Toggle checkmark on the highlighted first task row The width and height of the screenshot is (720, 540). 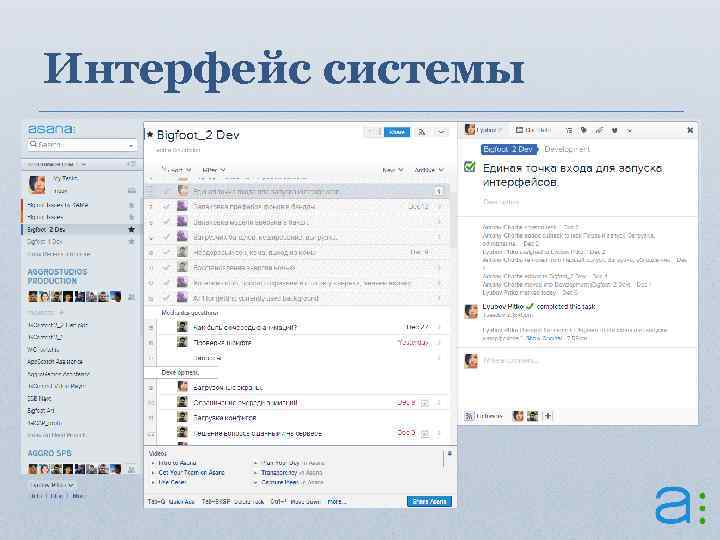167,191
